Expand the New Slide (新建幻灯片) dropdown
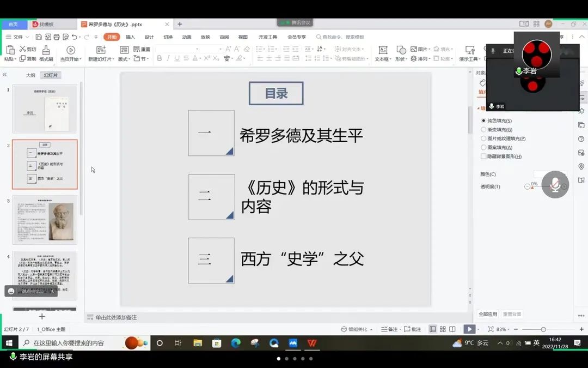Image resolution: width=588 pixels, height=368 pixels. [x=113, y=59]
